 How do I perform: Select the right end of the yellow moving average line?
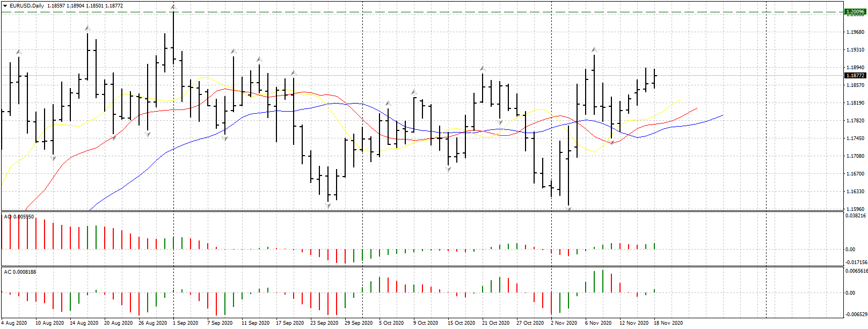[680, 99]
